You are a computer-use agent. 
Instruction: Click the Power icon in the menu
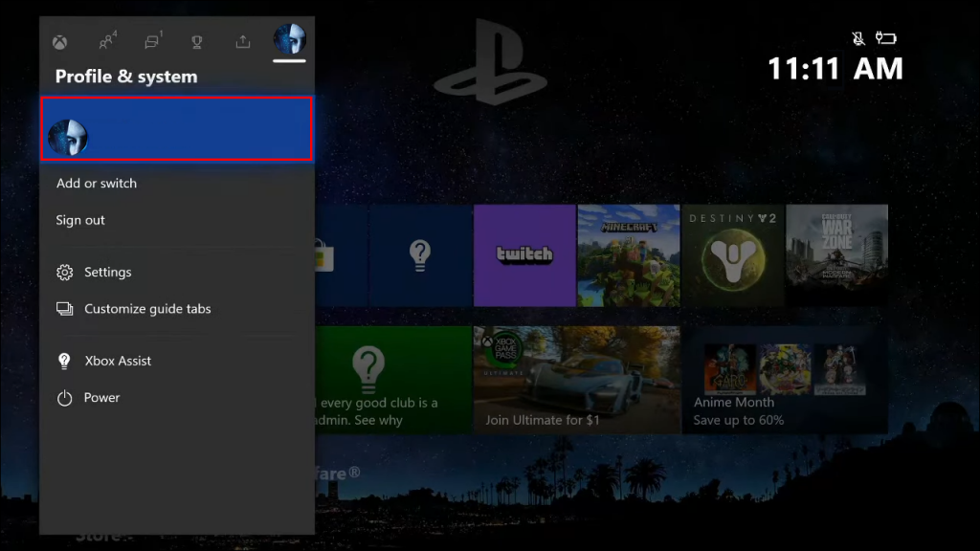(63, 397)
